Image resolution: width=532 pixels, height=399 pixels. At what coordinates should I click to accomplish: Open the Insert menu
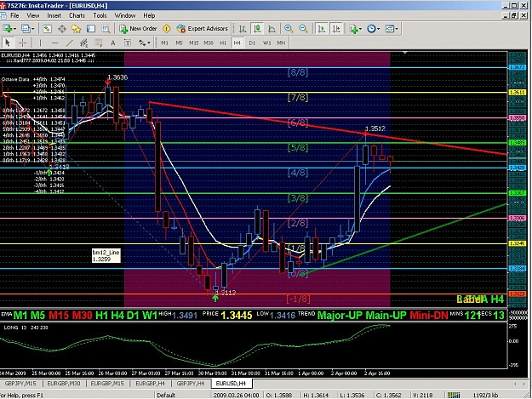(54, 15)
